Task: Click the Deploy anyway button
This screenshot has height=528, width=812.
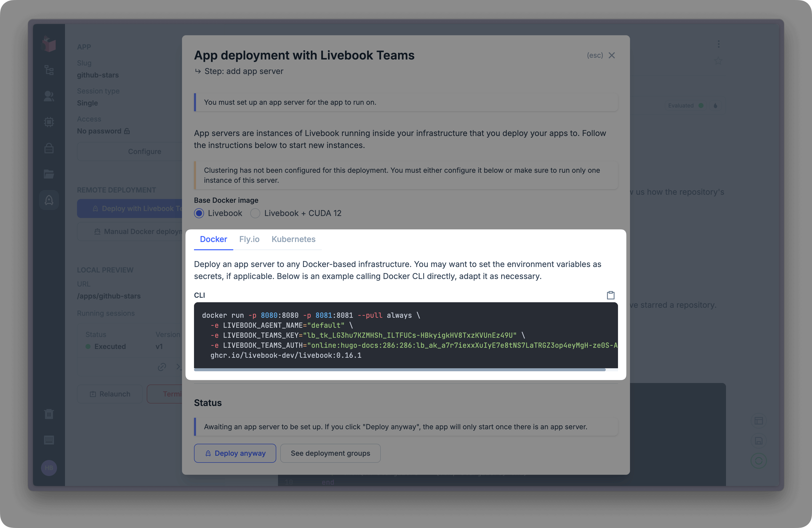Action: pyautogui.click(x=235, y=453)
